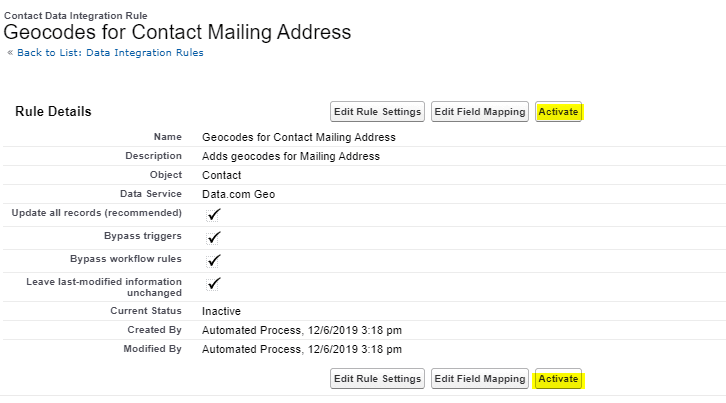726x403 pixels.
Task: Click the bottom Edit Rule Settings button
Action: pos(377,379)
